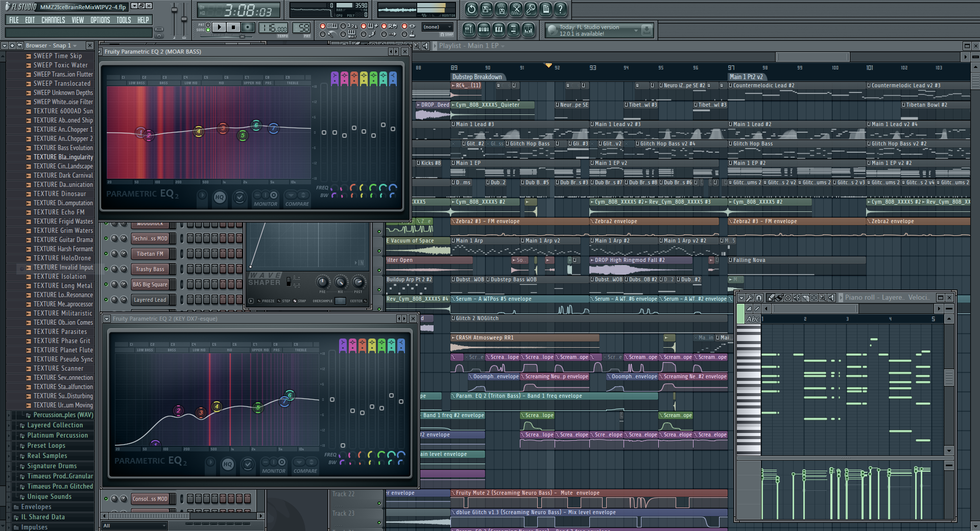The height and width of the screenshot is (531, 980).
Task: Open the TOOLS menu
Action: (x=124, y=20)
